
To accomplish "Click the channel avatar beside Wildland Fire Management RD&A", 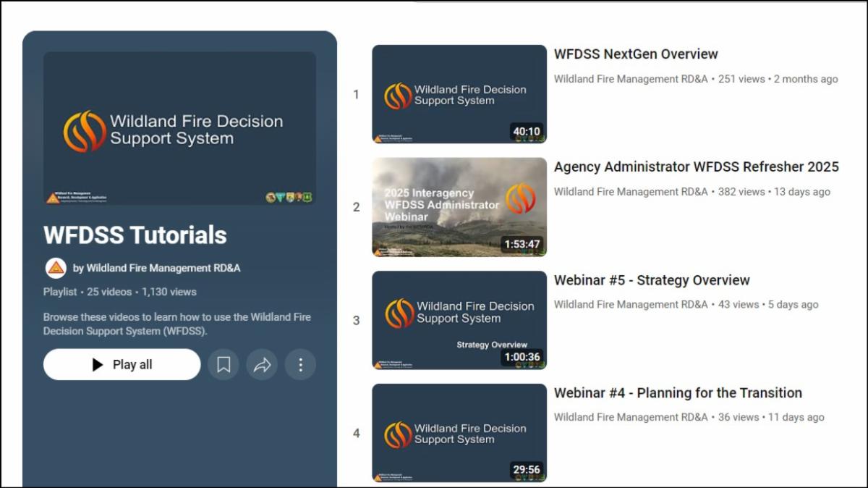I will point(56,268).
